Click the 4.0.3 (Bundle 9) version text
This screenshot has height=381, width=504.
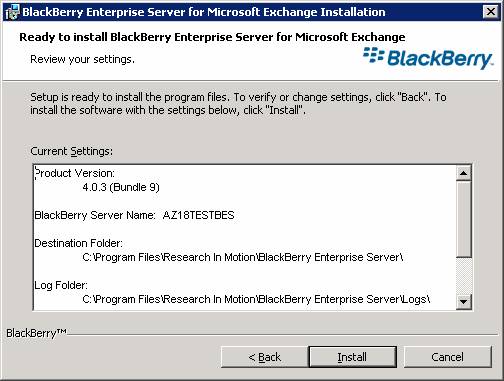coord(121,187)
